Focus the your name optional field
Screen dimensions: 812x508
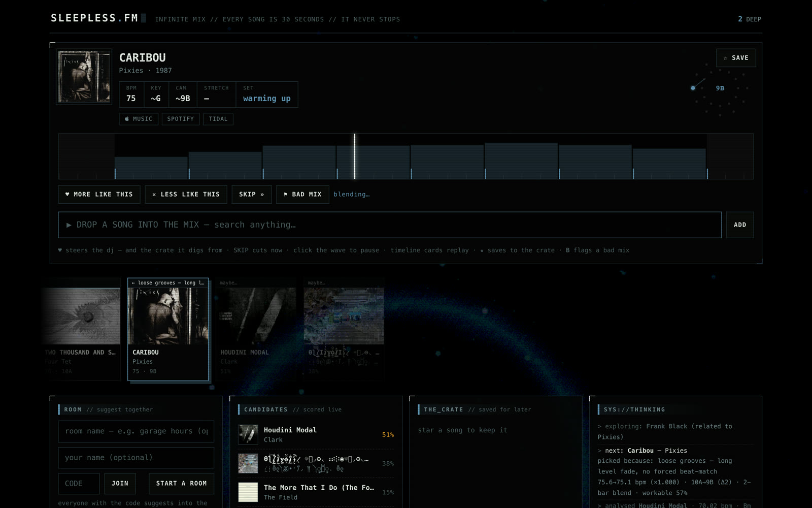136,458
